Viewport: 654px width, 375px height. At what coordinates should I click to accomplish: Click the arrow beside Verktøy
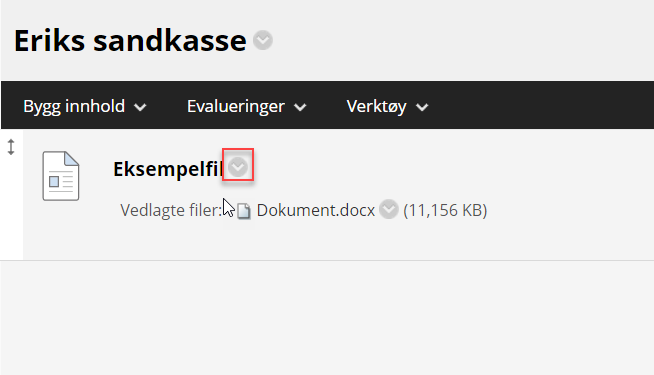(422, 107)
